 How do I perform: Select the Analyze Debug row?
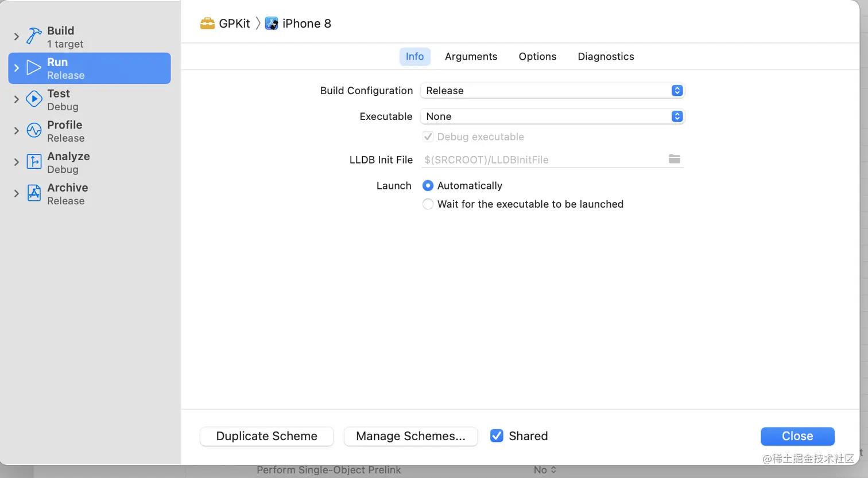coord(90,162)
